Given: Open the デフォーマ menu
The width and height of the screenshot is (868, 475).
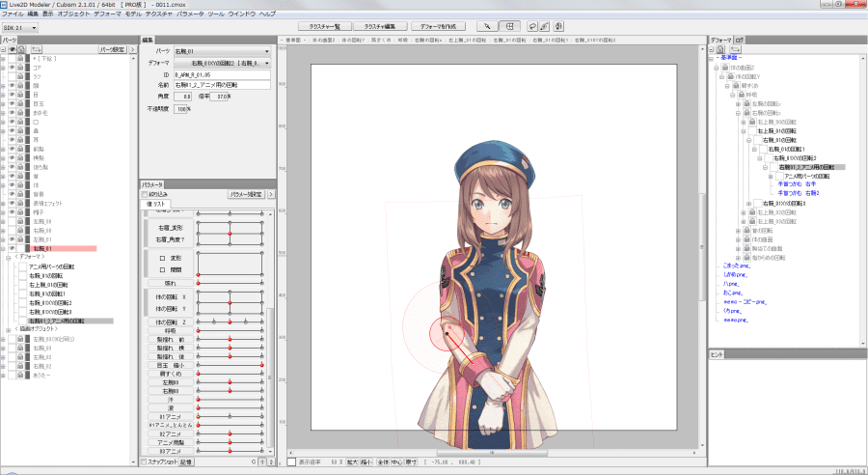Looking at the screenshot, I should click(x=107, y=14).
